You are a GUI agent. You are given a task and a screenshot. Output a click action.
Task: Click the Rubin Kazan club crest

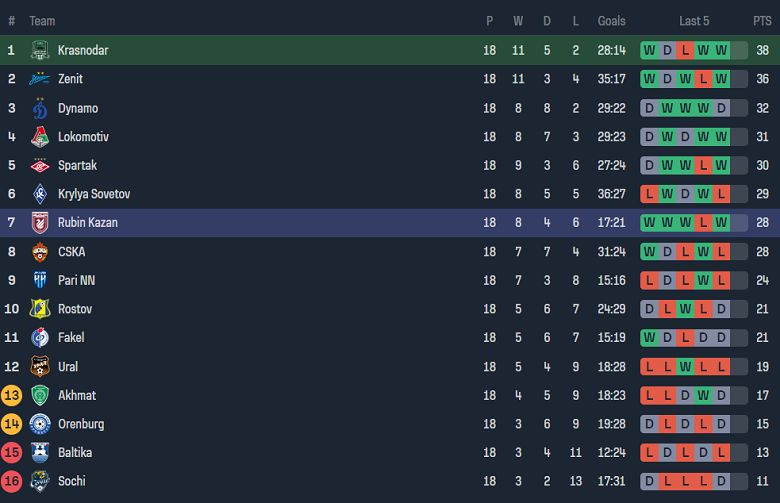(x=40, y=223)
